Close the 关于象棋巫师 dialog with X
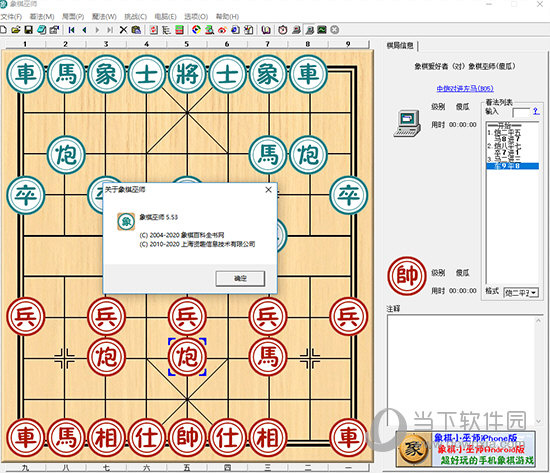 269,190
